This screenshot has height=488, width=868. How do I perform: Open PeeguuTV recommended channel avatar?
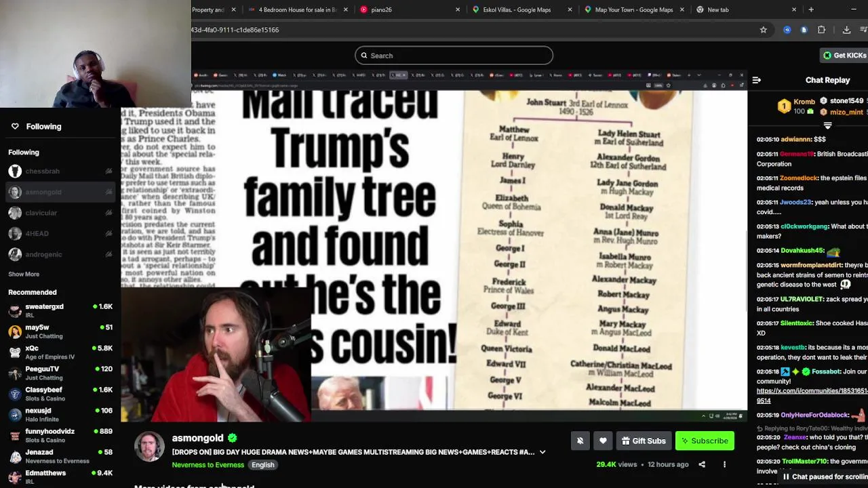[15, 373]
